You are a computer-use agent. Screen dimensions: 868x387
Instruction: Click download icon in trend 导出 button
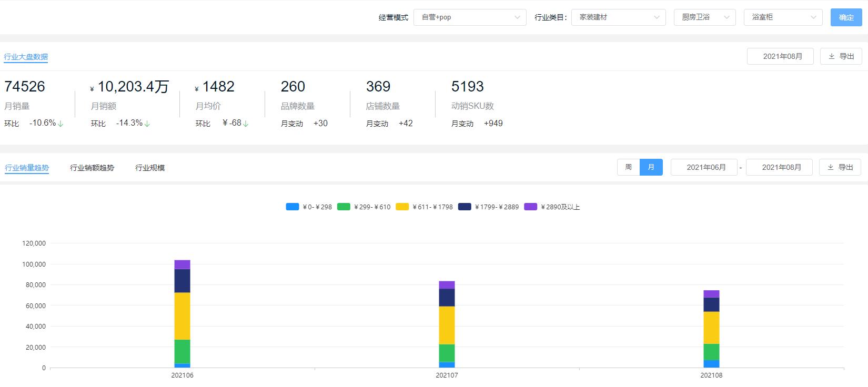click(831, 167)
